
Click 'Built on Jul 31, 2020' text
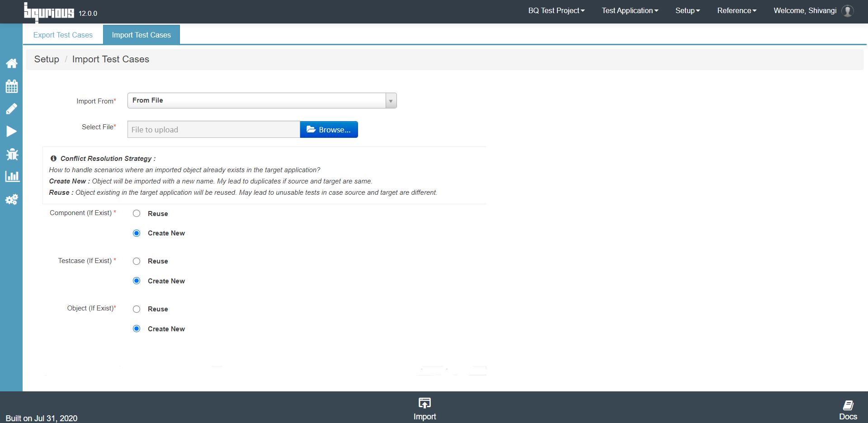point(42,418)
